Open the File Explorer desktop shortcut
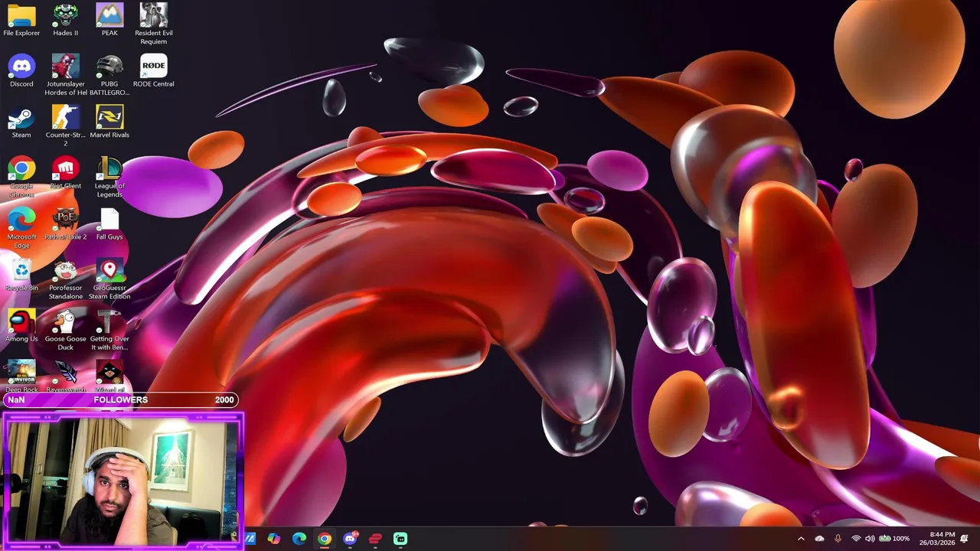Screen dimensions: 980x551 (21, 20)
